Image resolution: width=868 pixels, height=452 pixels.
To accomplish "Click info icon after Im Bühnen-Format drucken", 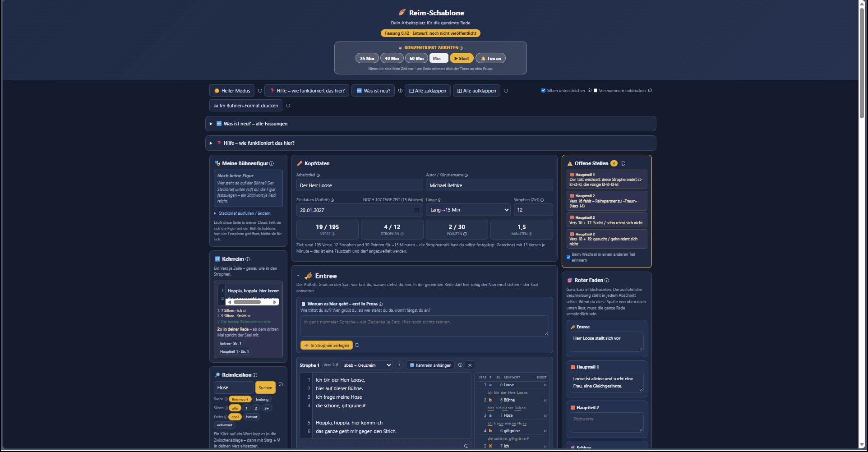I will coord(288,106).
